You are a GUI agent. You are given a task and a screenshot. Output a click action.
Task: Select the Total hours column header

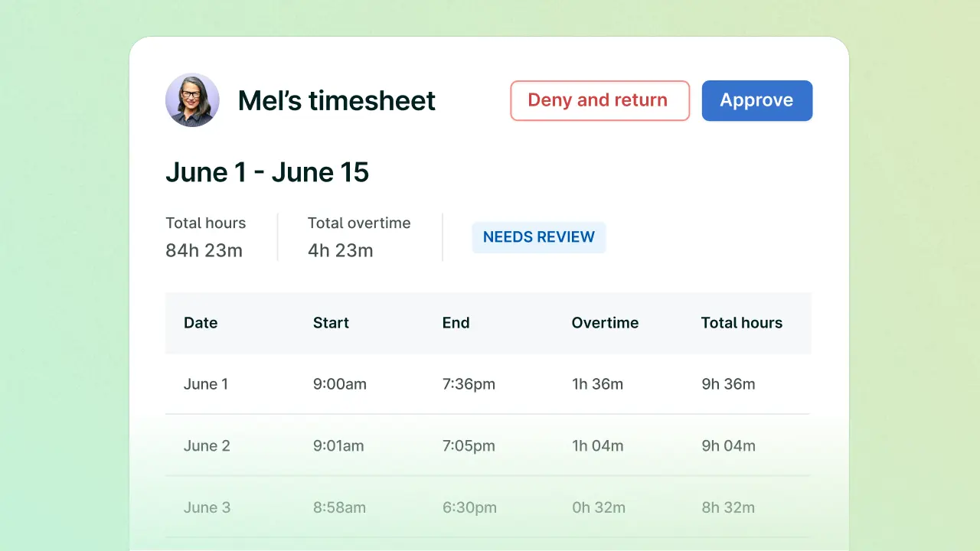pos(741,323)
